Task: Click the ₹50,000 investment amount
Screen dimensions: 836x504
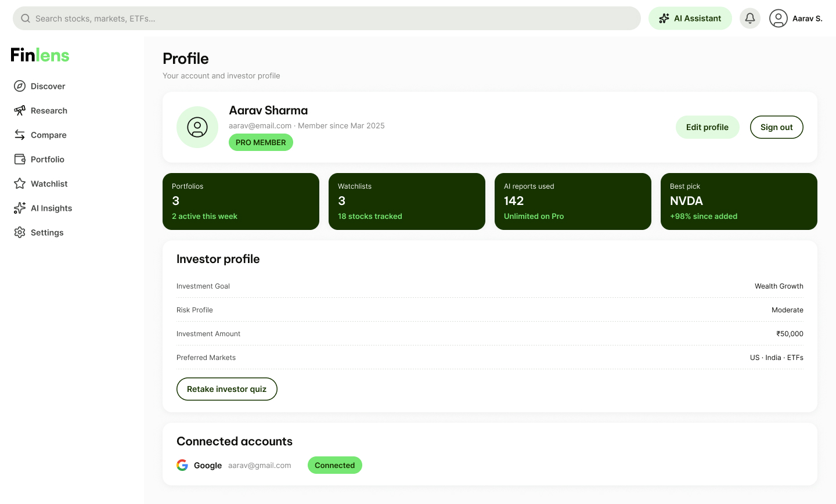Action: click(790, 334)
